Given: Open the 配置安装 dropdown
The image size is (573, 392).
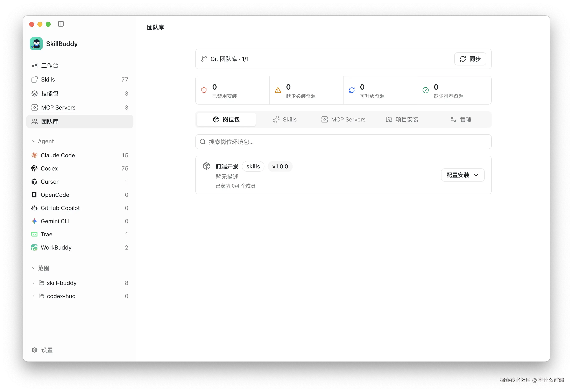Looking at the screenshot, I should pos(463,175).
